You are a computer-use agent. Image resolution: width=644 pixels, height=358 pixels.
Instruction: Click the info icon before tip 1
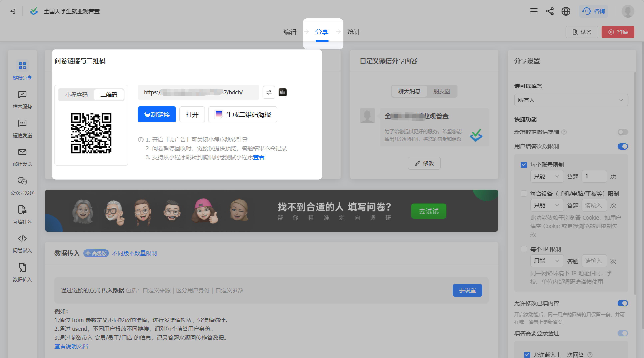pyautogui.click(x=141, y=140)
